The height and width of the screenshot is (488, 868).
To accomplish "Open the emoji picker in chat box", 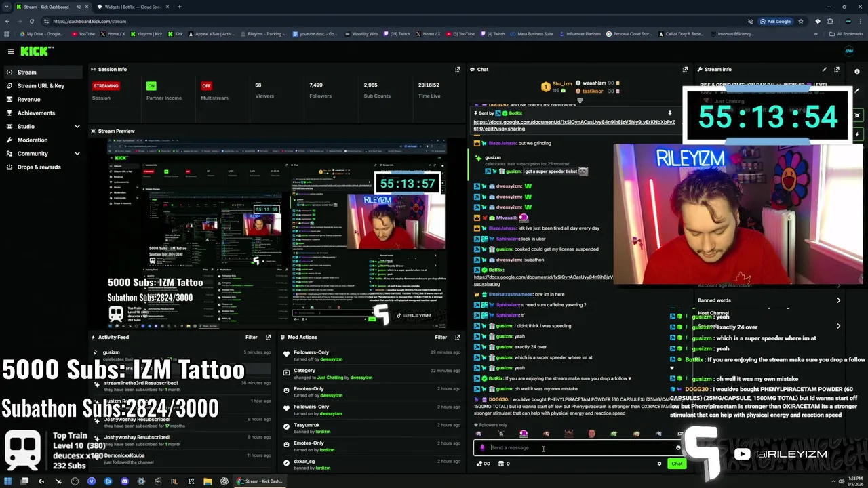I will pos(677,447).
